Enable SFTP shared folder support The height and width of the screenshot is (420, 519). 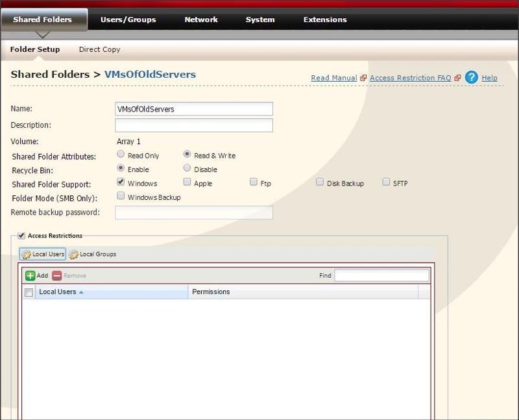[387, 182]
